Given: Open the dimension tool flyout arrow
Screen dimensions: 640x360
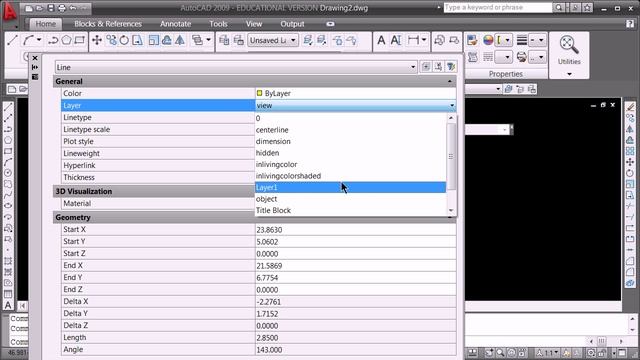Looking at the screenshot, I should pos(423,40).
